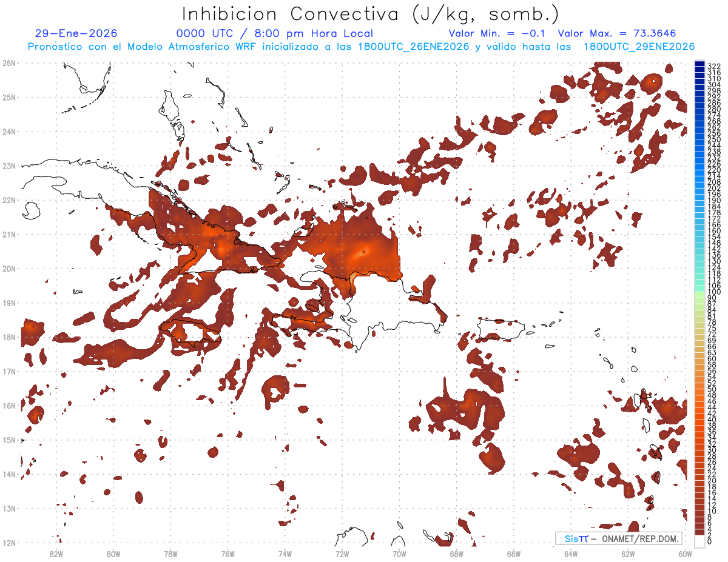The height and width of the screenshot is (562, 728).
Task: Click the "322" value on the color legend
Action: point(713,65)
